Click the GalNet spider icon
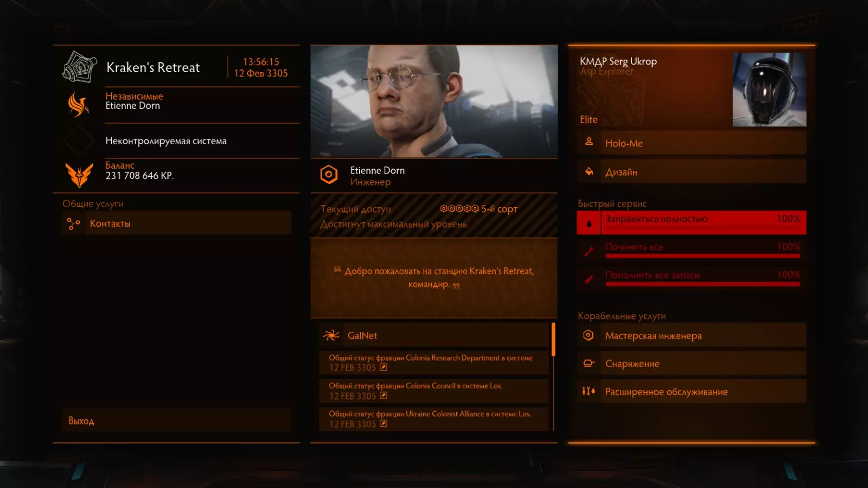Screen dimensions: 868x488 point(331,336)
